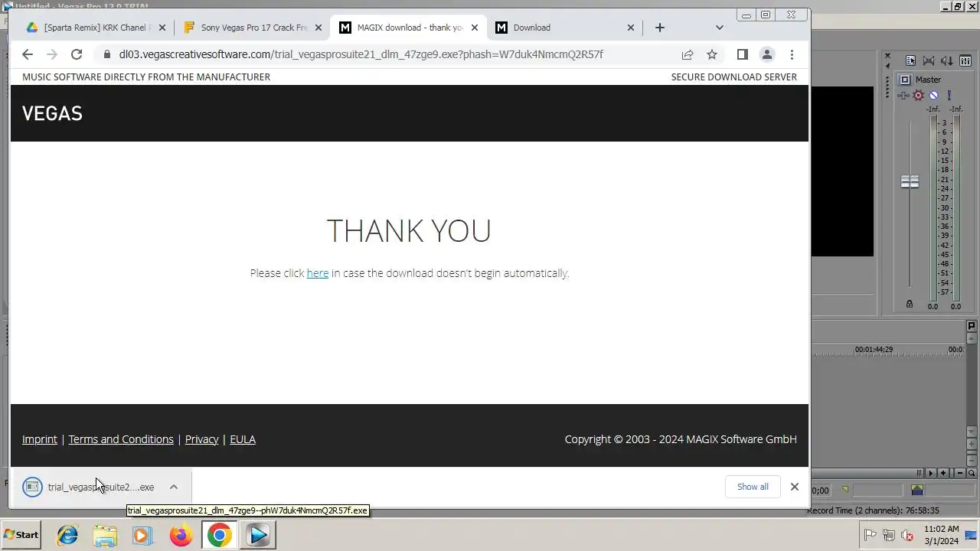Open Master bus output selector in Vegas
Image resolution: width=980 pixels, height=551 pixels.
905,80
